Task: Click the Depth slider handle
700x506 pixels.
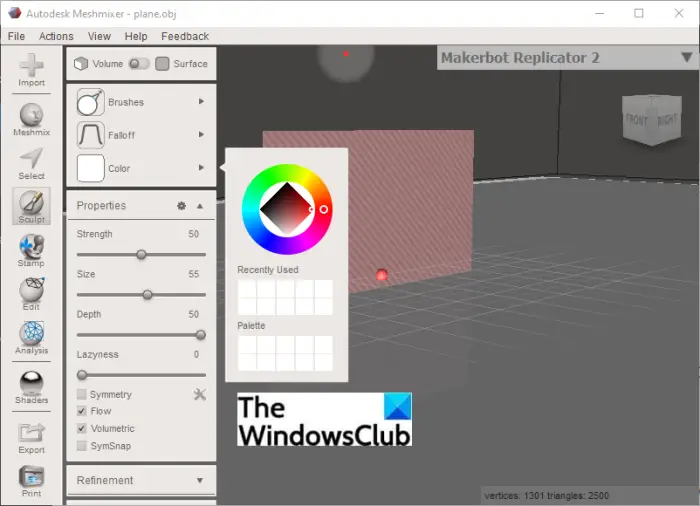Action: coord(200,335)
